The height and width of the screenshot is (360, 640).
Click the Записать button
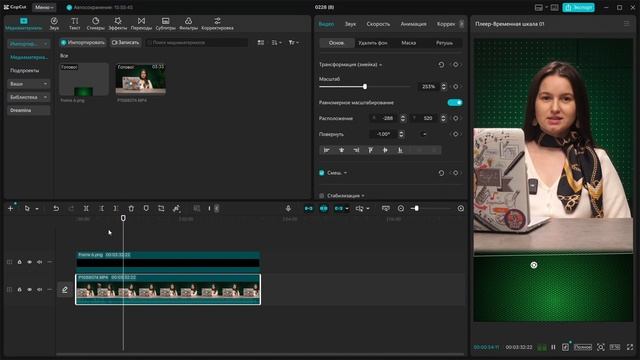pos(125,42)
